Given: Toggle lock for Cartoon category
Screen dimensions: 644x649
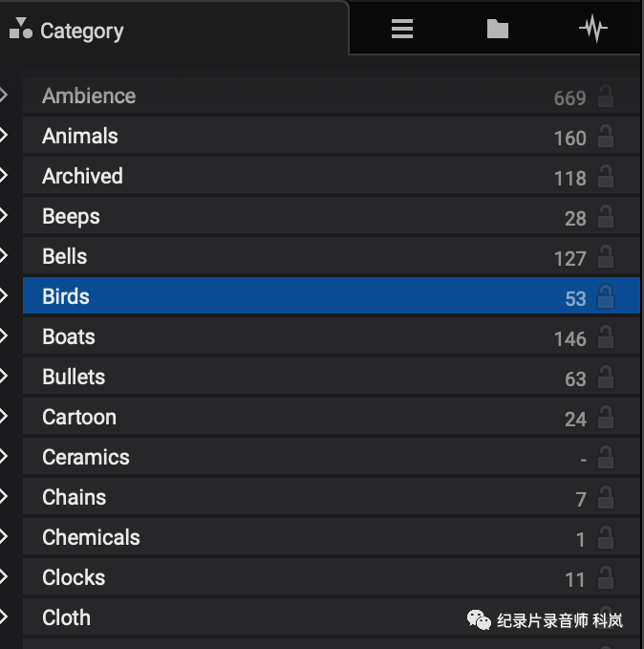Looking at the screenshot, I should tap(606, 417).
